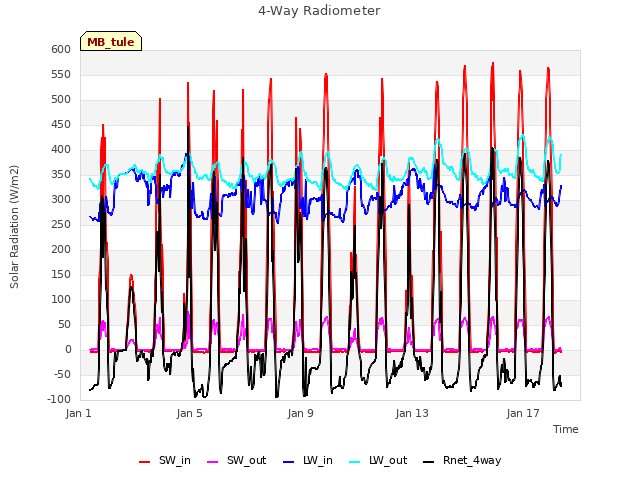Click the MB_tule site label box

coord(111,41)
